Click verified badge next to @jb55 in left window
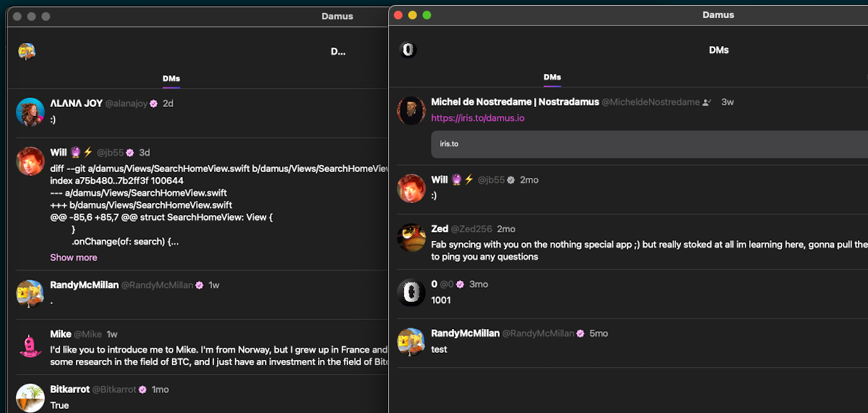 [x=130, y=153]
